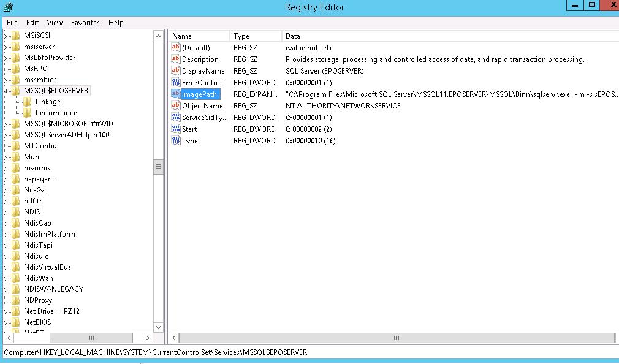
Task: Click the NetBIOS folder icon
Action: [16, 322]
